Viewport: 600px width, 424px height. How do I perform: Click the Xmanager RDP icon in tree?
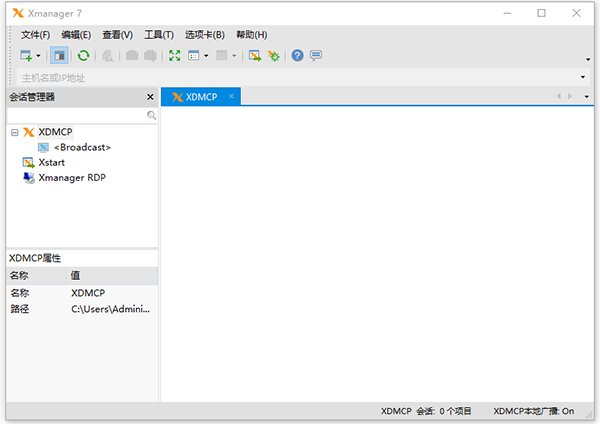pyautogui.click(x=29, y=178)
